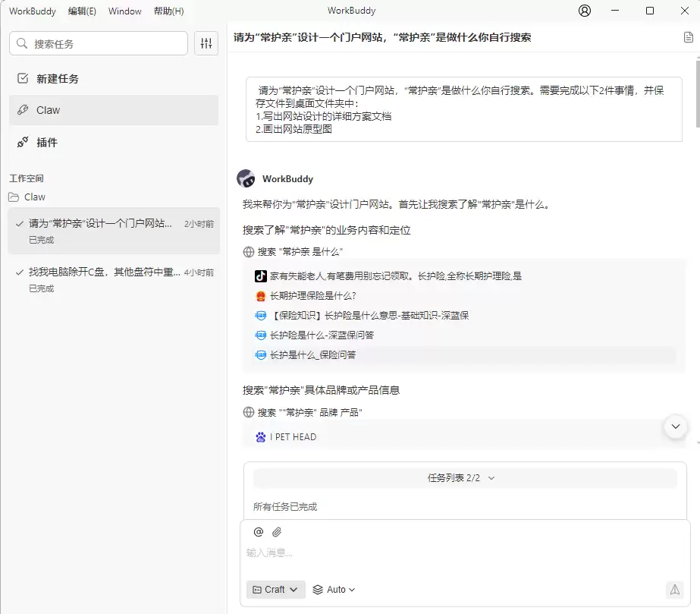Image resolution: width=700 pixels, height=614 pixels.
Task: Open the 编辑(E) menu
Action: (82, 11)
